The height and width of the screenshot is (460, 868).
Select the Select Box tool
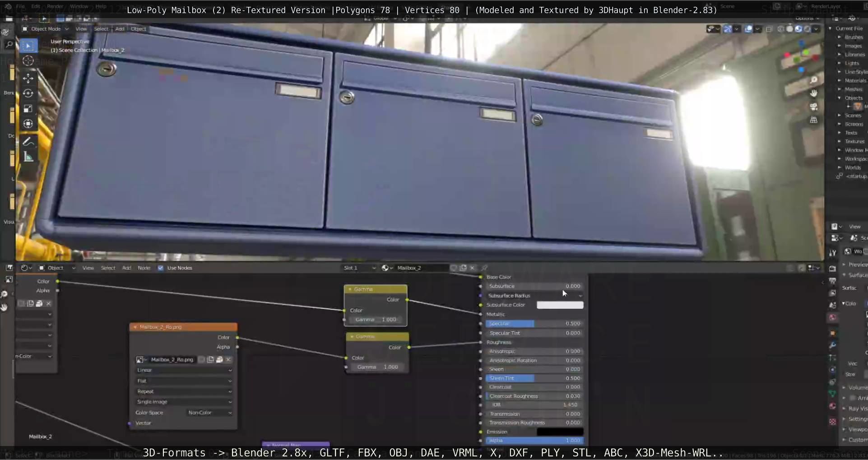[28, 46]
